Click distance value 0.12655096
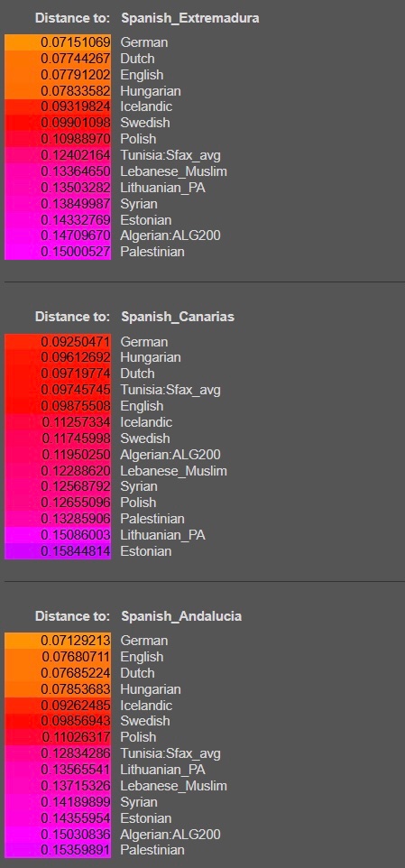405x868 pixels. point(77,502)
